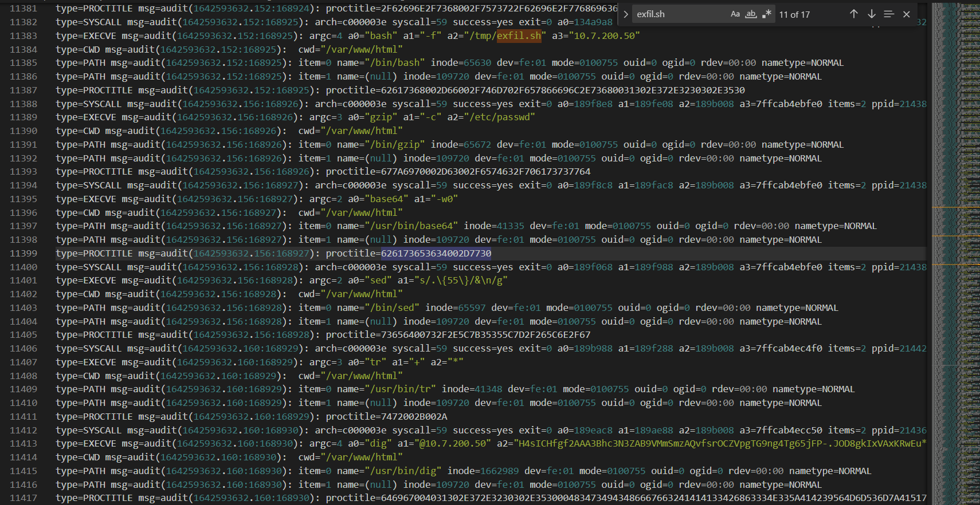This screenshot has height=505, width=980.
Task: Click highlighted exfil.sh match on line 11383
Action: [519, 35]
